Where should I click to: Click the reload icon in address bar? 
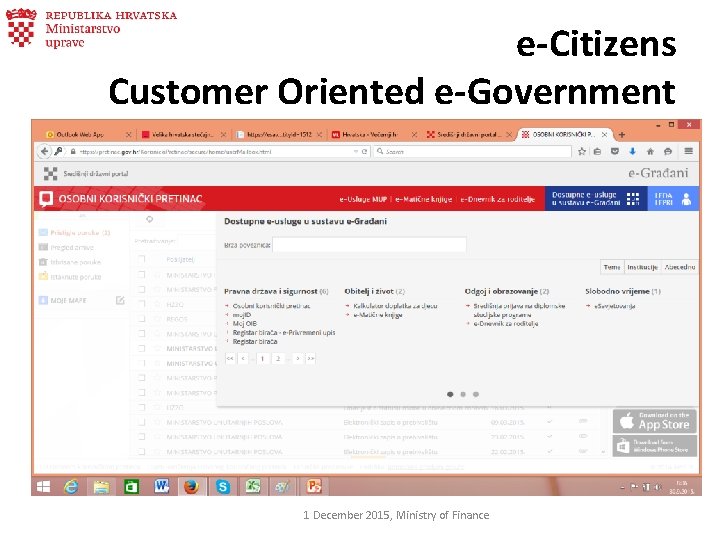[x=365, y=151]
